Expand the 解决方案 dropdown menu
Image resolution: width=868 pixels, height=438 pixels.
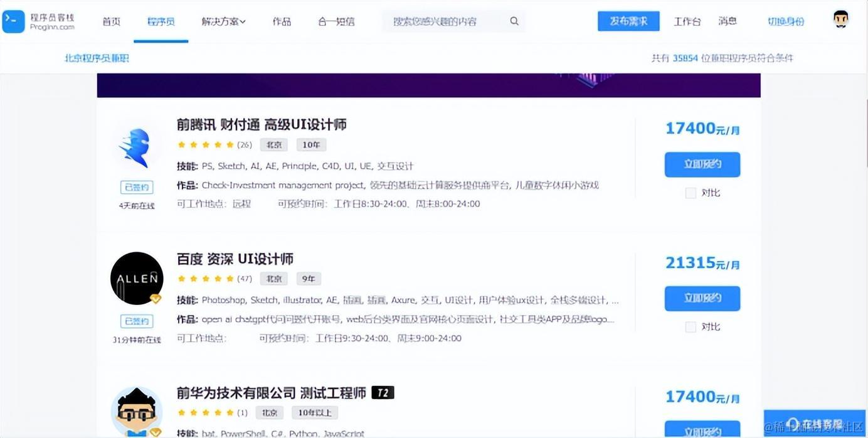coord(224,21)
